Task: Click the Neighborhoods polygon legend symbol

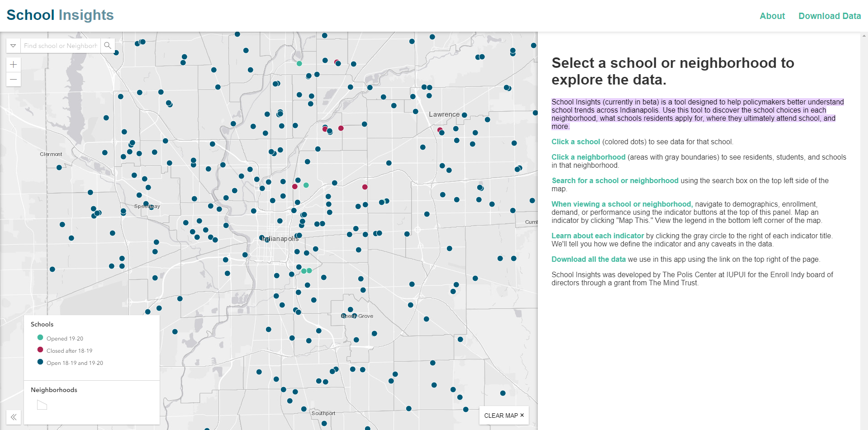Action: [42, 405]
